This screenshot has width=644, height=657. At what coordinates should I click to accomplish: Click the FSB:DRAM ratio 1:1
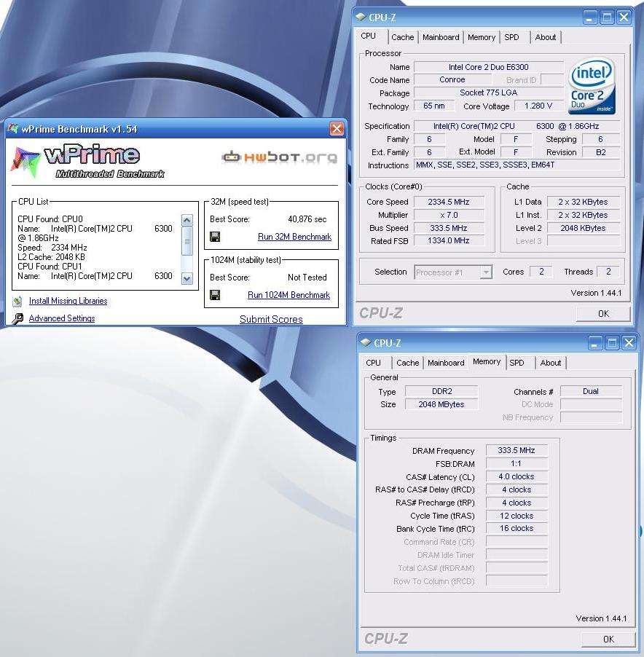tap(517, 463)
